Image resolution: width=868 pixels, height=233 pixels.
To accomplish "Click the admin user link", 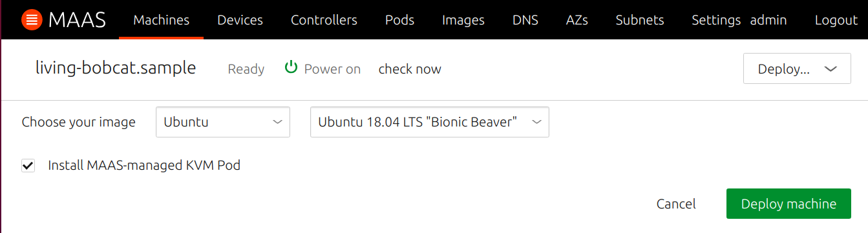I will [768, 20].
